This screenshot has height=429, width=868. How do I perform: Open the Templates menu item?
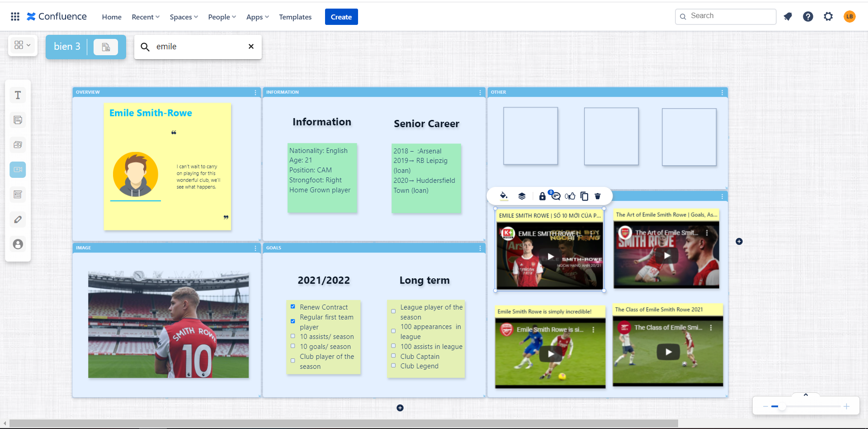[x=295, y=17]
